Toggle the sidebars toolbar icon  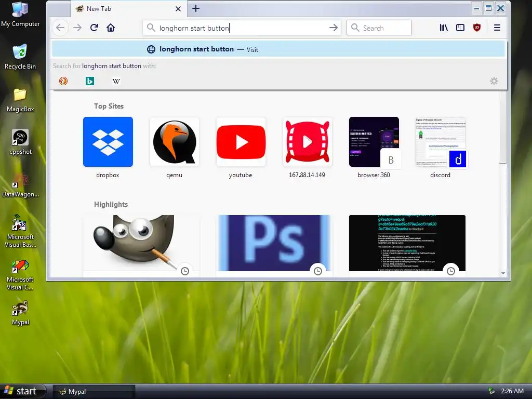[460, 28]
